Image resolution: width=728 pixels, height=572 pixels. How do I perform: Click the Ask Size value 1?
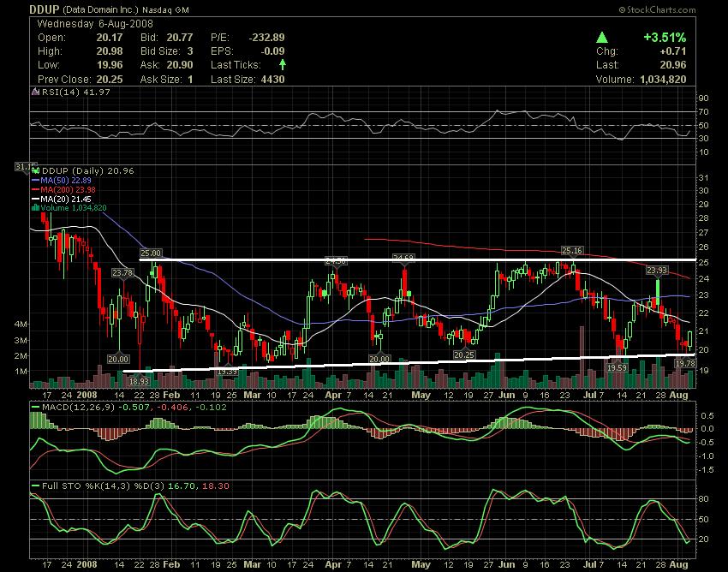click(x=190, y=80)
